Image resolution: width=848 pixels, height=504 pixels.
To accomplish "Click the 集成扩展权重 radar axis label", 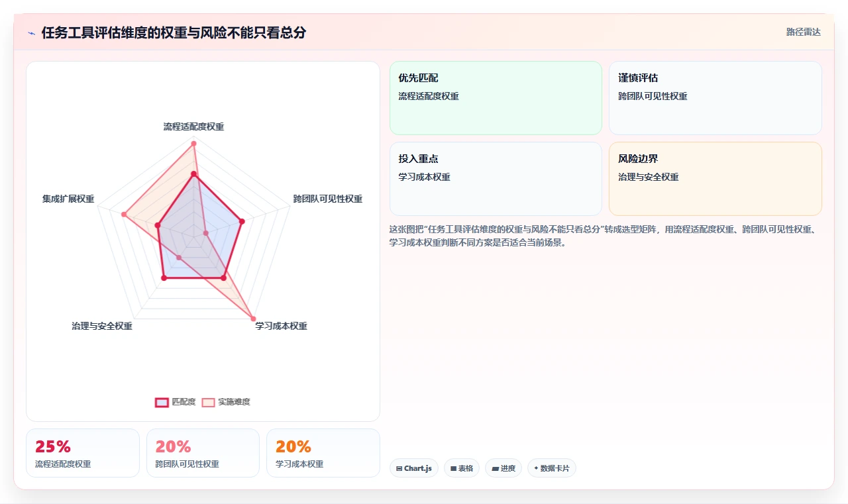I will coord(68,199).
